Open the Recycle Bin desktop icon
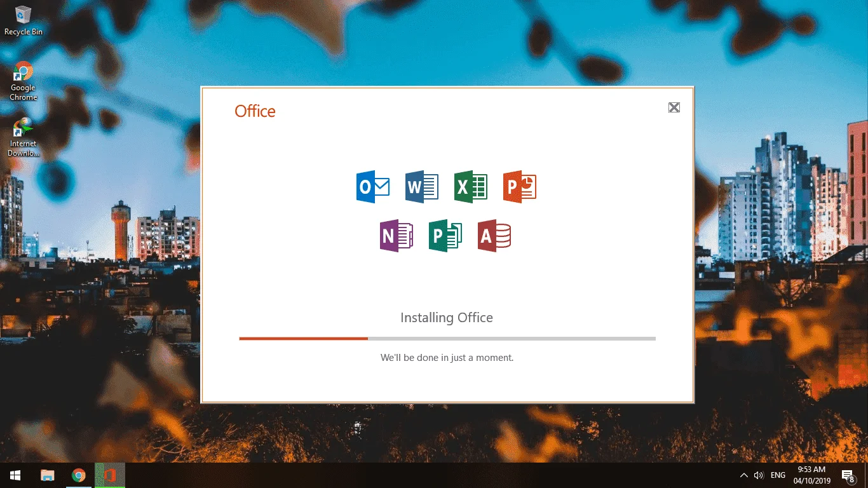Viewport: 868px width, 488px height. (24, 20)
